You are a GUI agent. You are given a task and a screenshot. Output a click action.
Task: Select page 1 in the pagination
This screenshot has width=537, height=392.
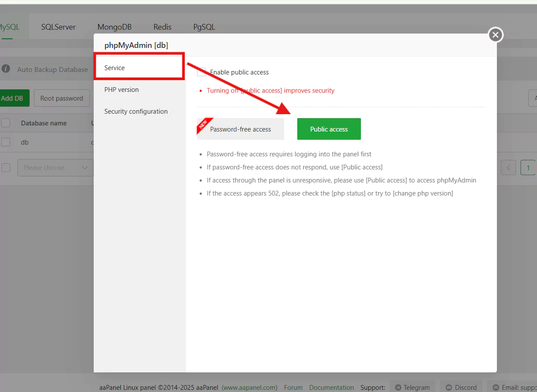528,168
